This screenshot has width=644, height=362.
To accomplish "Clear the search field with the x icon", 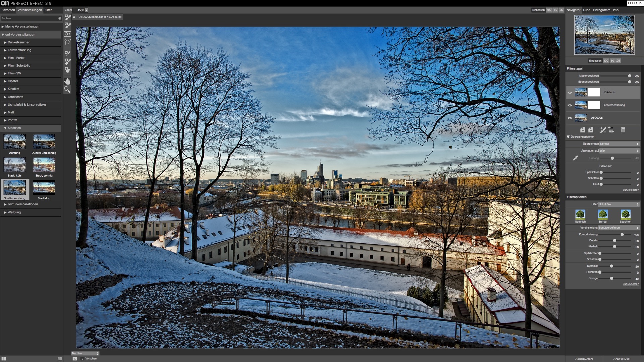I will tap(60, 18).
